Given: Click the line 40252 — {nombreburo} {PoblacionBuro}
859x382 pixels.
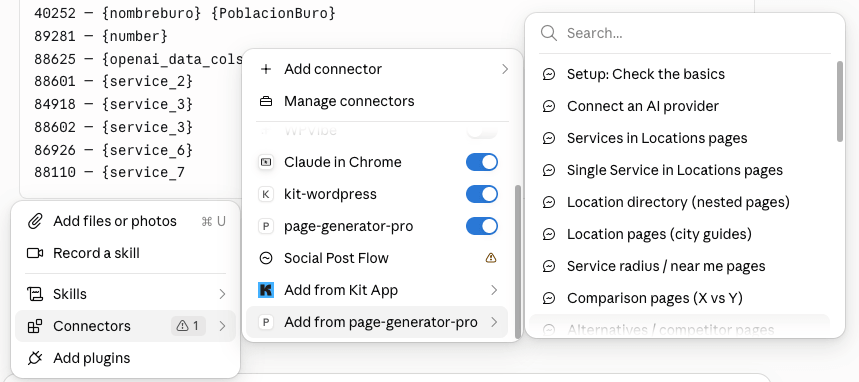Looking at the screenshot, I should tap(185, 13).
